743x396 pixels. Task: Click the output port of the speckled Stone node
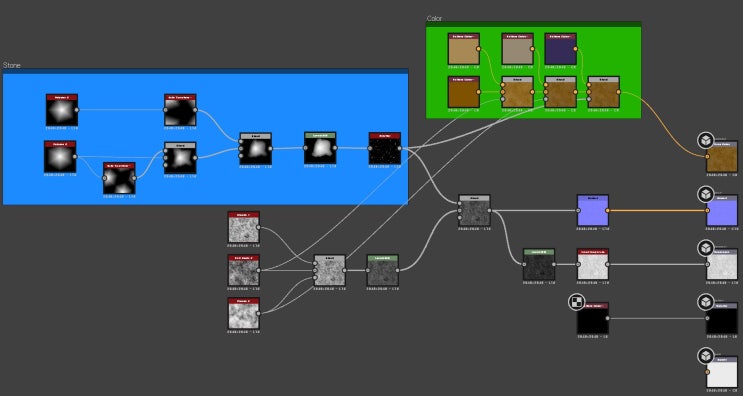[x=400, y=148]
